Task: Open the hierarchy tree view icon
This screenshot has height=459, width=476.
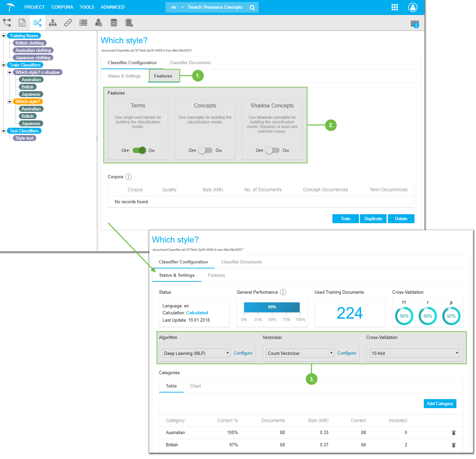Action: (53, 23)
